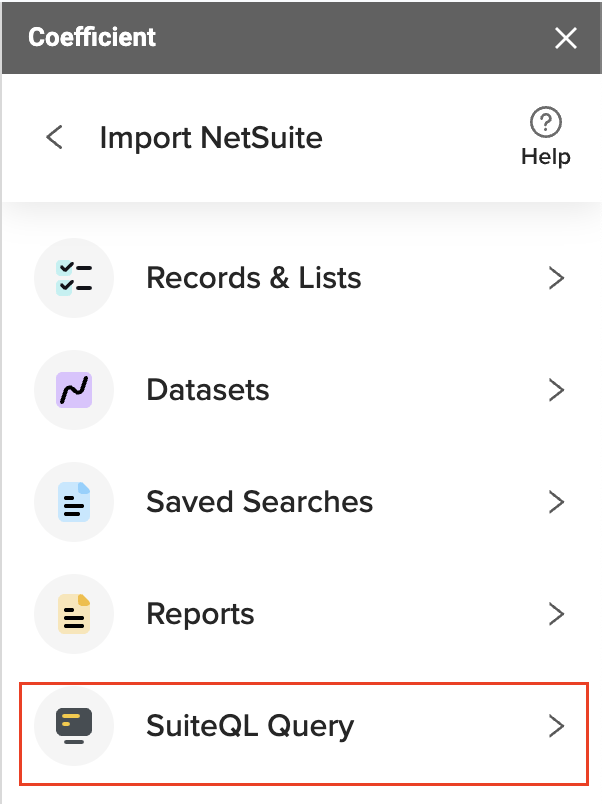
Task: Go back using the left arrow
Action: click(54, 137)
